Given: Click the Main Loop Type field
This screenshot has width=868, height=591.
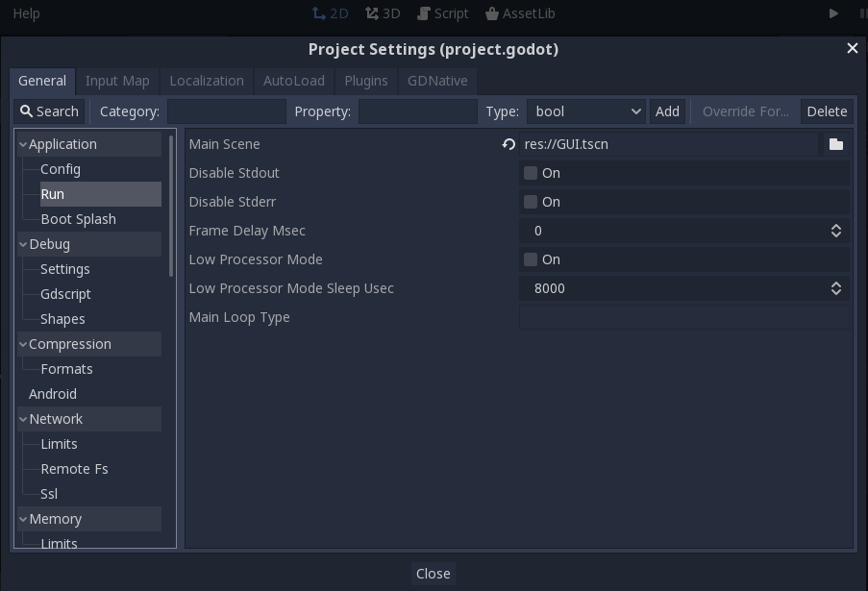Looking at the screenshot, I should (x=684, y=318).
